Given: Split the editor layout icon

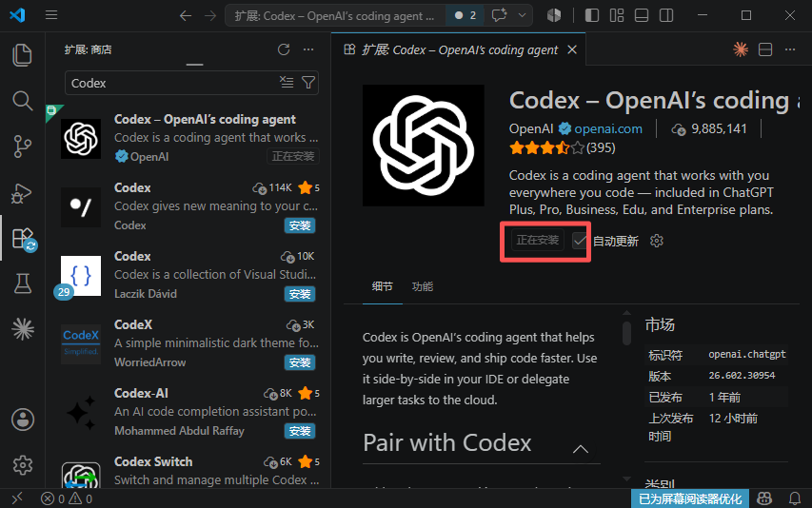Looking at the screenshot, I should pyautogui.click(x=765, y=49).
